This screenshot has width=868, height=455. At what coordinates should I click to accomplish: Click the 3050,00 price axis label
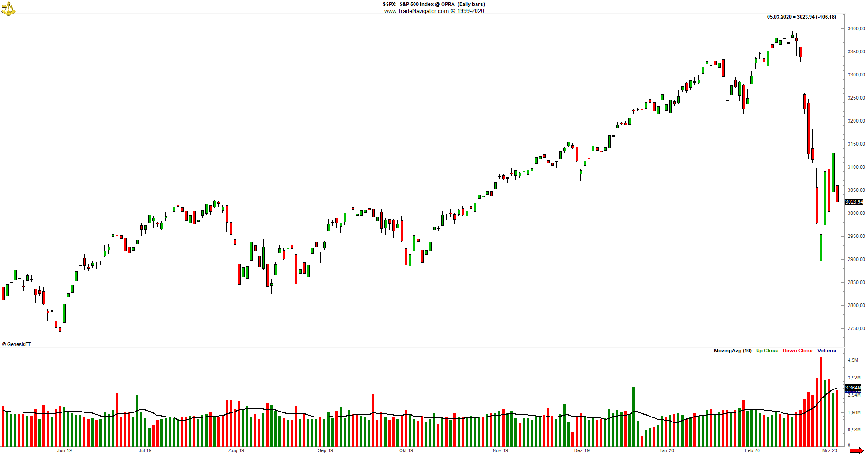point(856,190)
